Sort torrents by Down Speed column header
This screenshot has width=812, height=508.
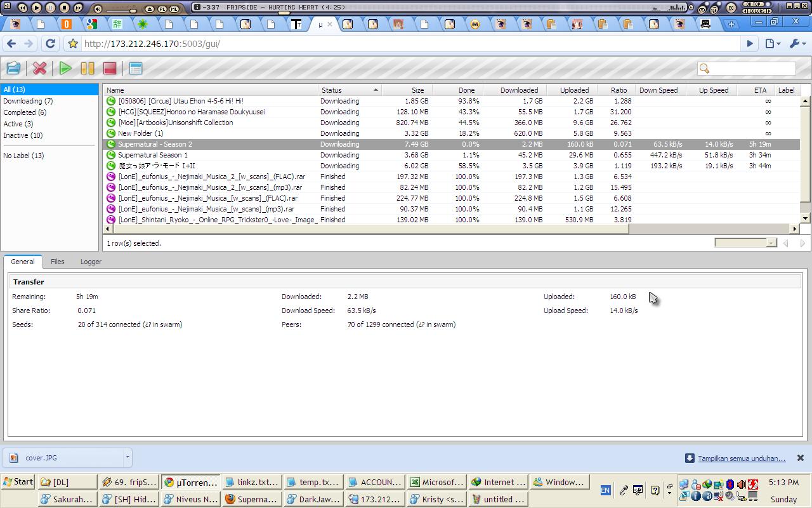(x=660, y=90)
